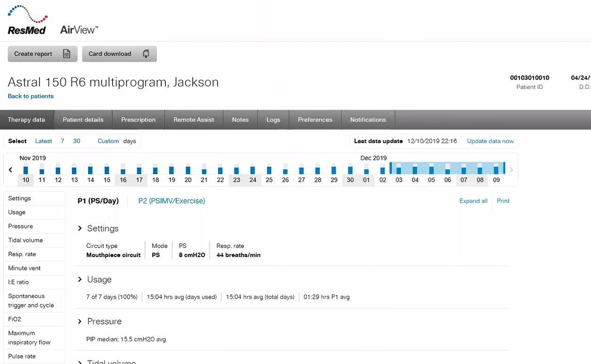Image resolution: width=591 pixels, height=364 pixels.
Task: Select the 30 days range option
Action: (76, 141)
